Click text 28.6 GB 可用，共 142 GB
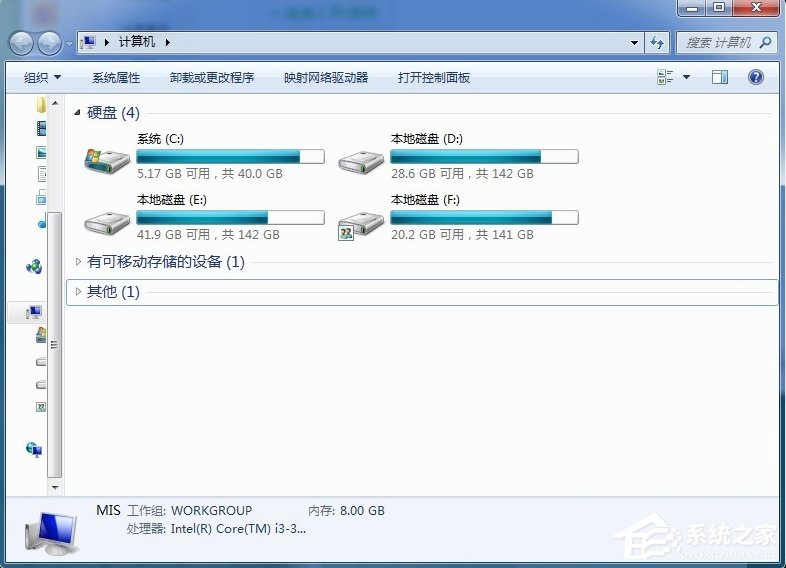 [462, 173]
